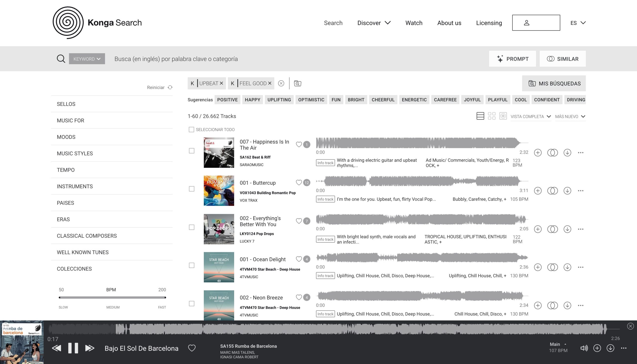Open the Licensing menu item

click(x=489, y=23)
